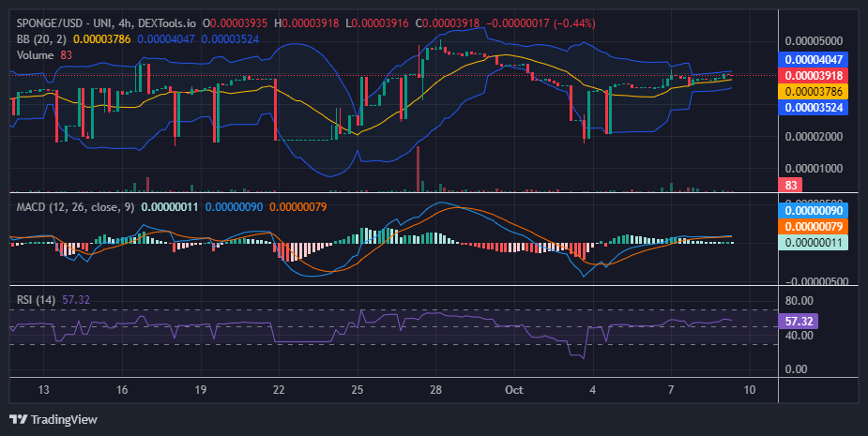Click the BB legend value 0.00003786
Screen dimensions: 868x436
pyautogui.click(x=102, y=39)
